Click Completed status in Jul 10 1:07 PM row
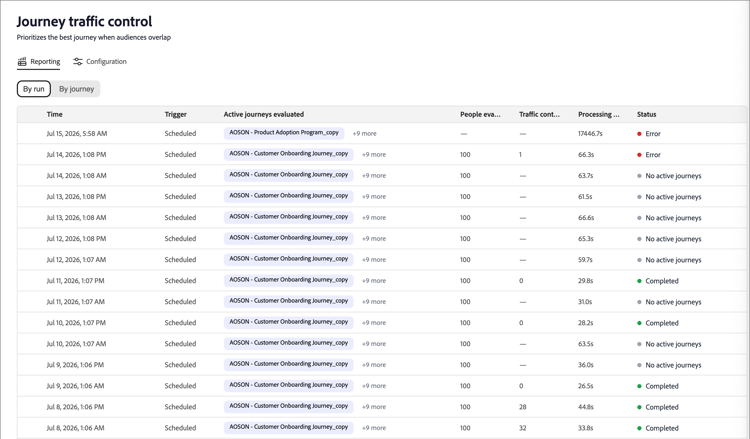Image resolution: width=750 pixels, height=439 pixels. tap(658, 323)
